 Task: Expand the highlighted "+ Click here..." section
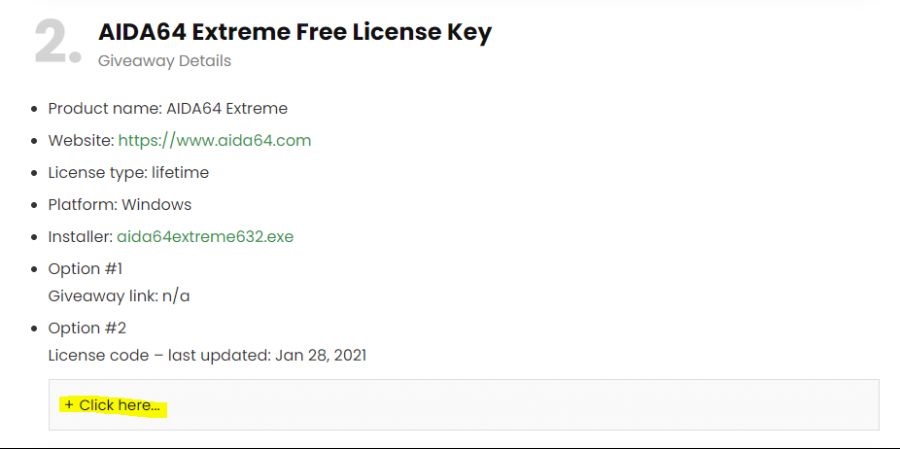point(111,405)
